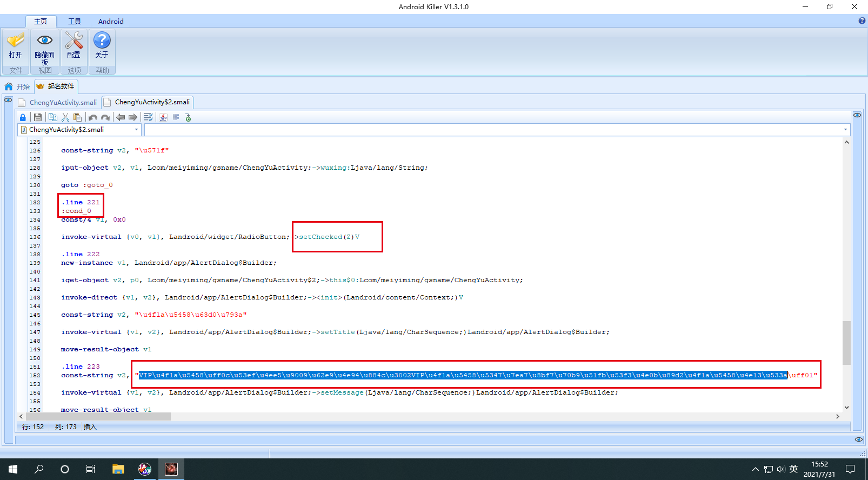This screenshot has width=868, height=480.
Task: Open the Windows Start menu
Action: 13,469
